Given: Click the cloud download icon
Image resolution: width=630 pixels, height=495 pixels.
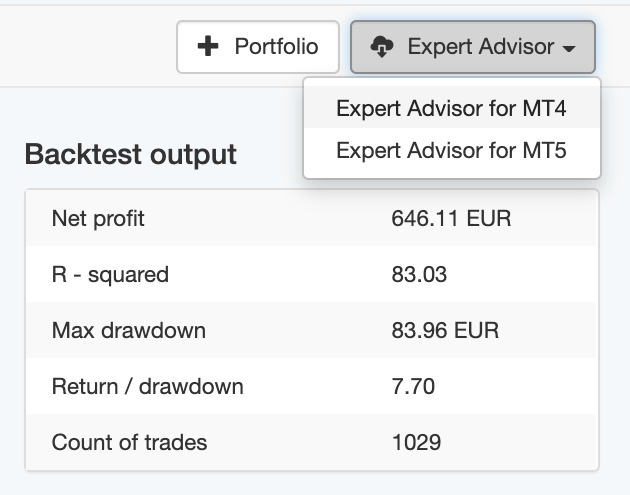Looking at the screenshot, I should click(382, 47).
